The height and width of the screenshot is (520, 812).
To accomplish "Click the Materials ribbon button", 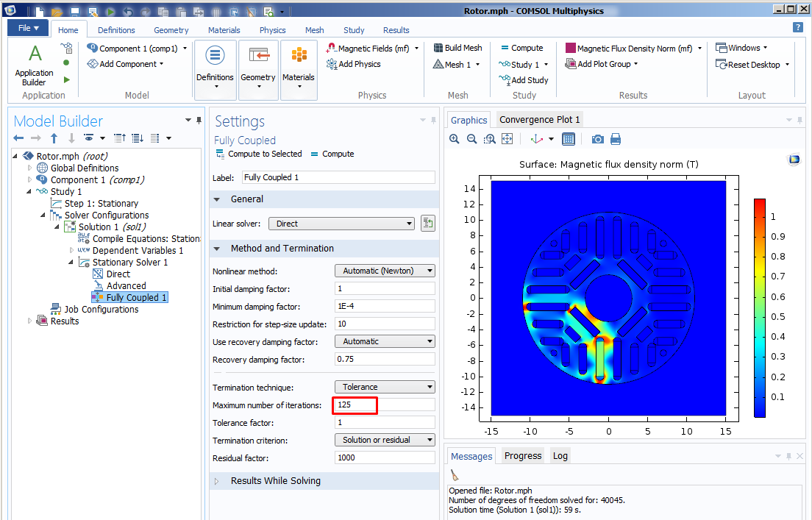I will point(299,70).
